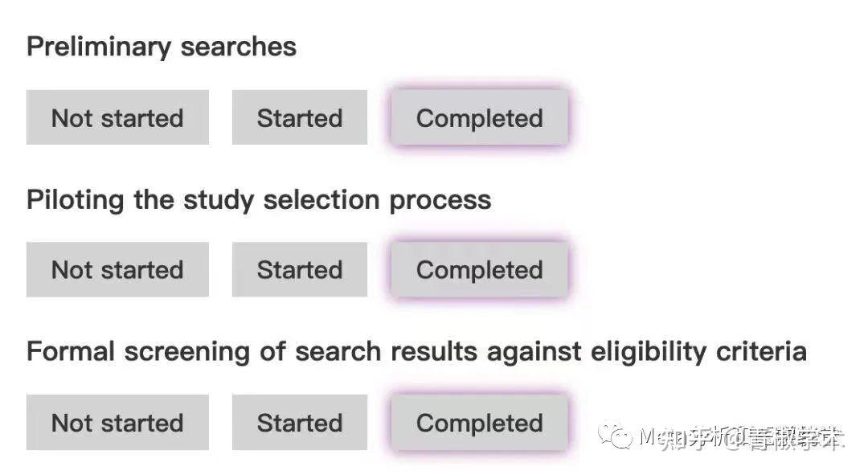Image resolution: width=868 pixels, height=475 pixels.
Task: Select Started for Preliminary searches
Action: tap(299, 117)
